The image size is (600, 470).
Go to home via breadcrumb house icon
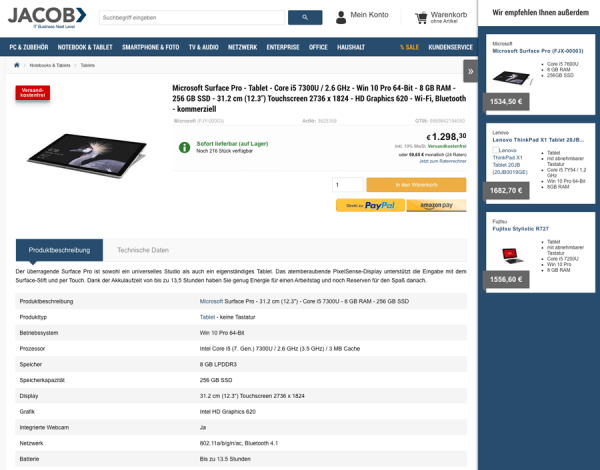(x=16, y=65)
